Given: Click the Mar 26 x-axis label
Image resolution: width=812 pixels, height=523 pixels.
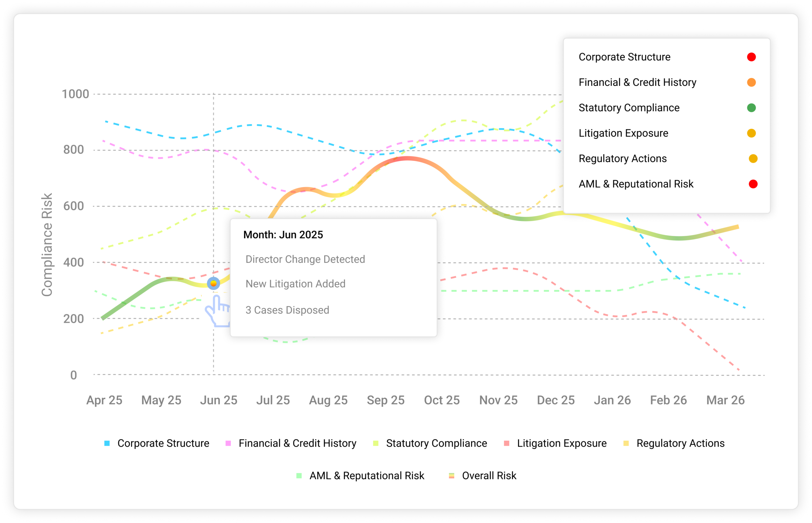Looking at the screenshot, I should tap(725, 400).
